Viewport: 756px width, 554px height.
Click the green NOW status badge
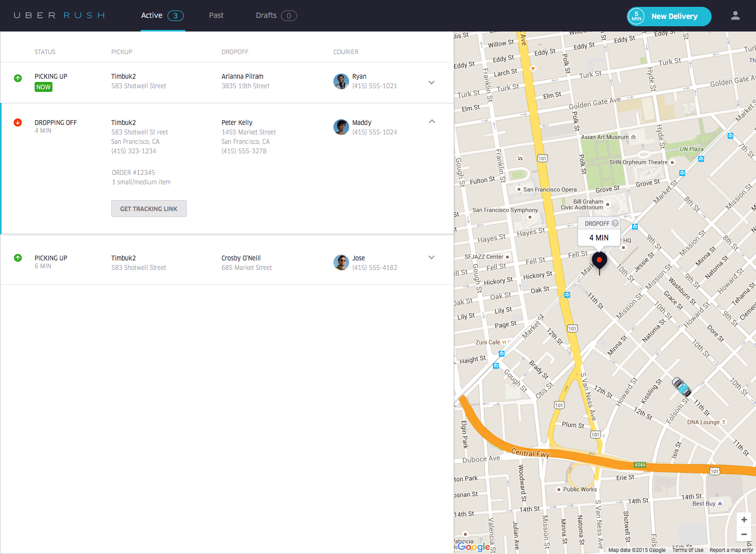[44, 87]
